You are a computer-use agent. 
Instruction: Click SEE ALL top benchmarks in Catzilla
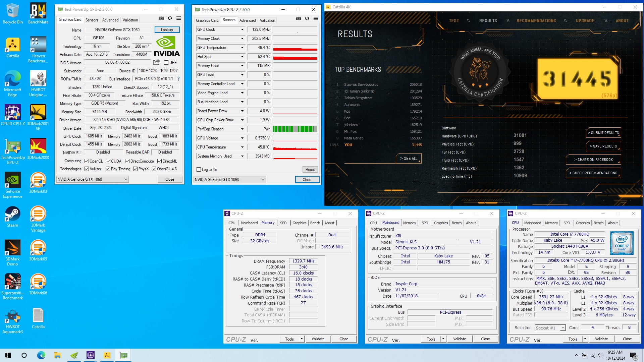[x=409, y=159]
